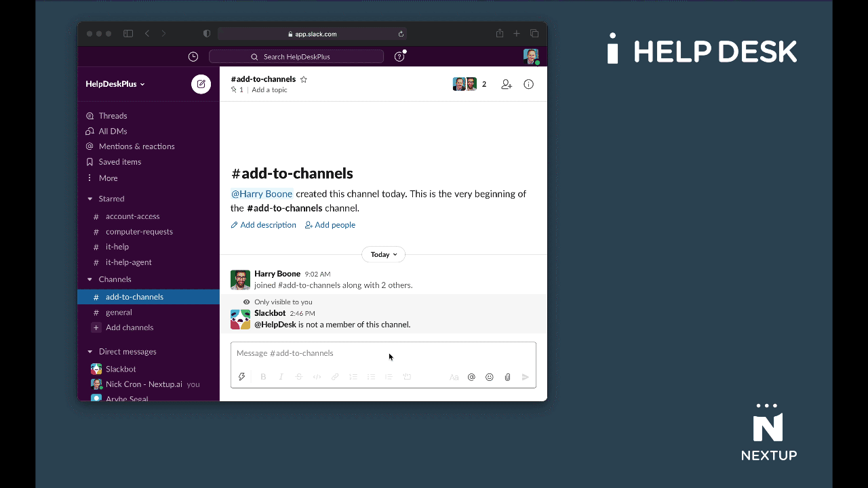This screenshot has width=868, height=488.
Task: Click the compose new message button
Action: pos(201,84)
